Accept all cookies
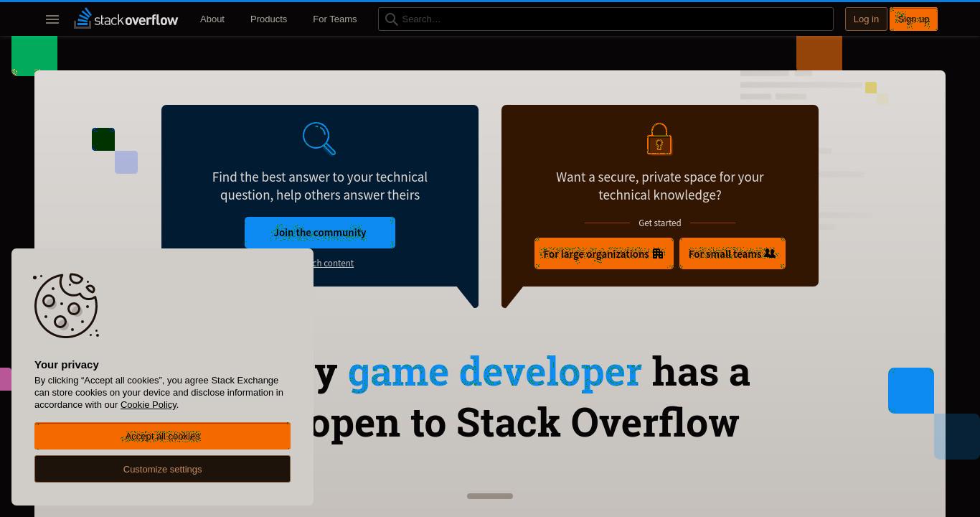 pyautogui.click(x=162, y=436)
